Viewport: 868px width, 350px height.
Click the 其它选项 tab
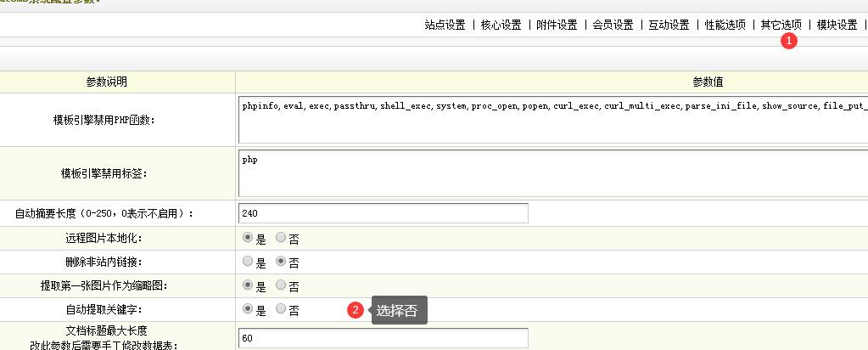[x=781, y=25]
